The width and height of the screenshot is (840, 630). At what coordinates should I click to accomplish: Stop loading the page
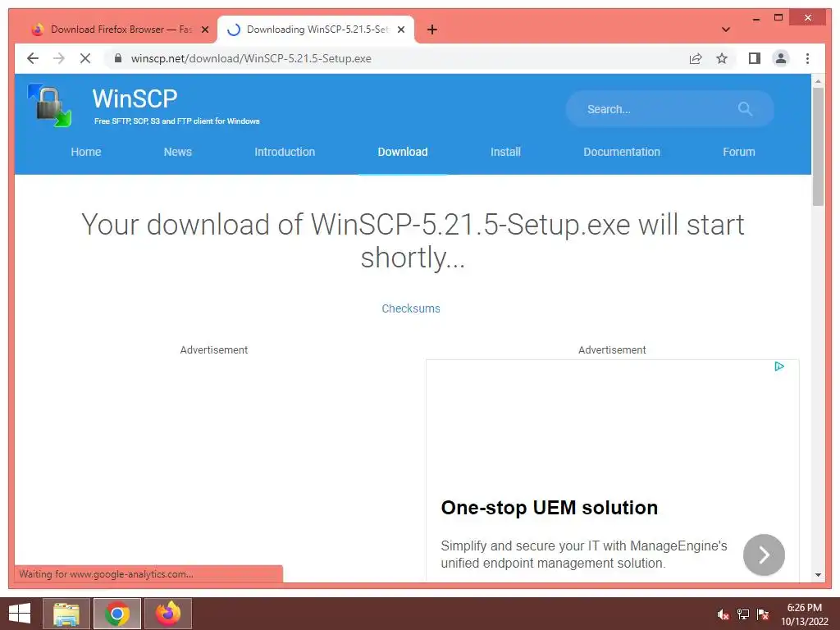pos(85,58)
